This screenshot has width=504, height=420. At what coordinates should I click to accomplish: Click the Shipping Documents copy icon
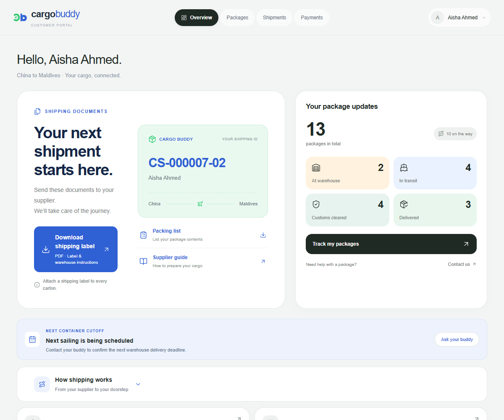37,111
